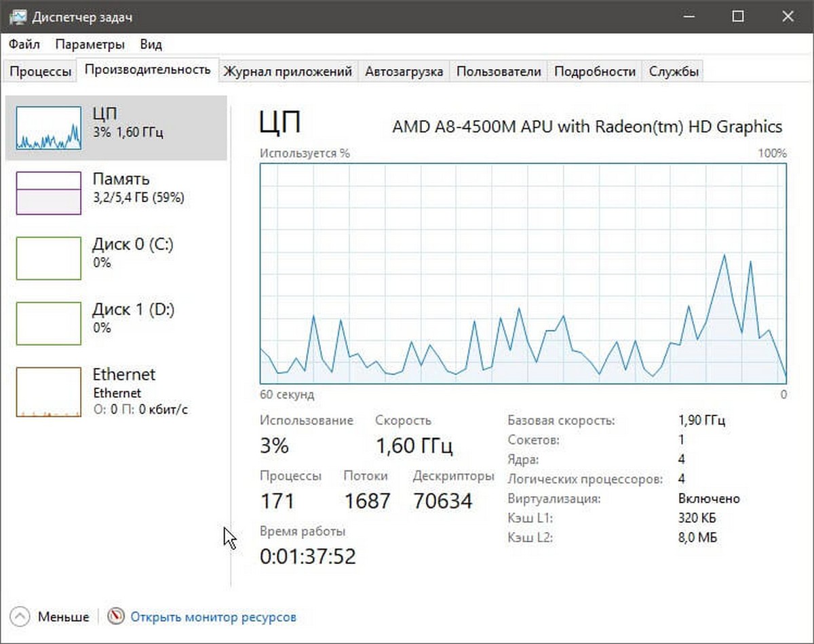This screenshot has height=644, width=814.
Task: Click the Ядра label
Action: pos(523,460)
